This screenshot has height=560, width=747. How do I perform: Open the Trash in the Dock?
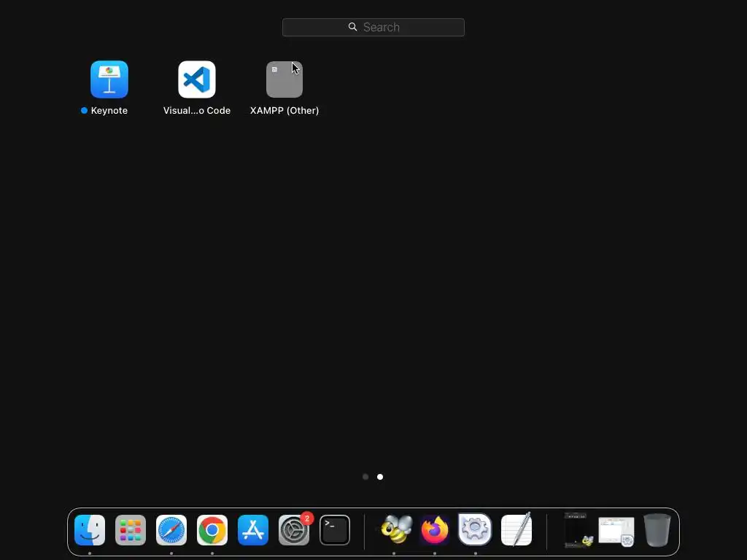657,530
